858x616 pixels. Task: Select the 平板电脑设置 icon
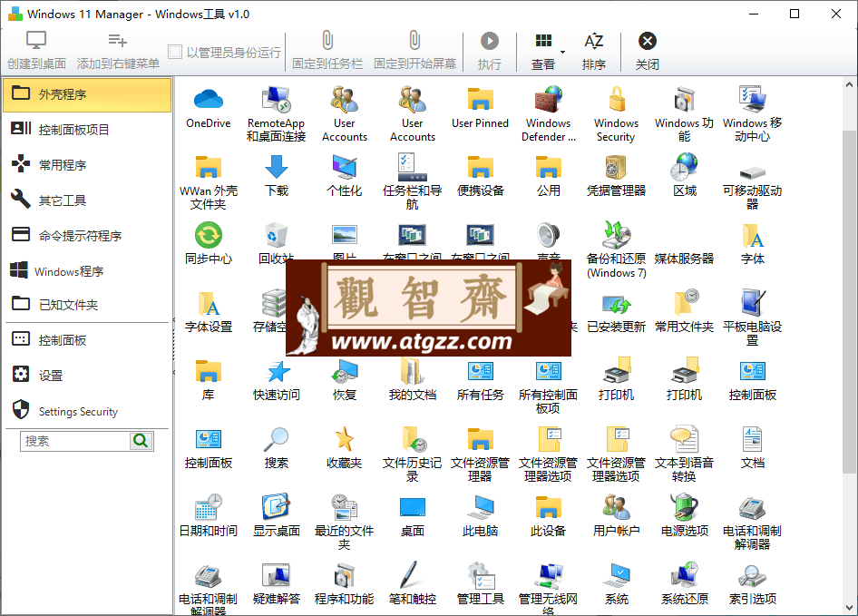752,303
